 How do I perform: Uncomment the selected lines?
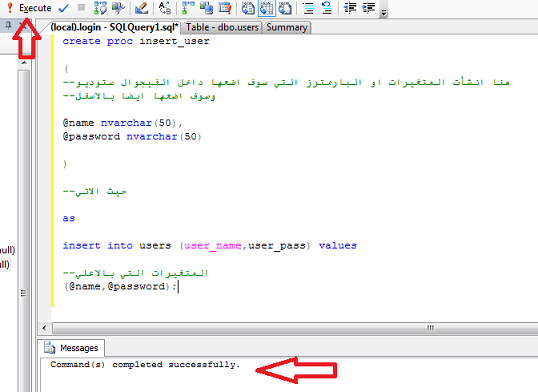coord(327,8)
